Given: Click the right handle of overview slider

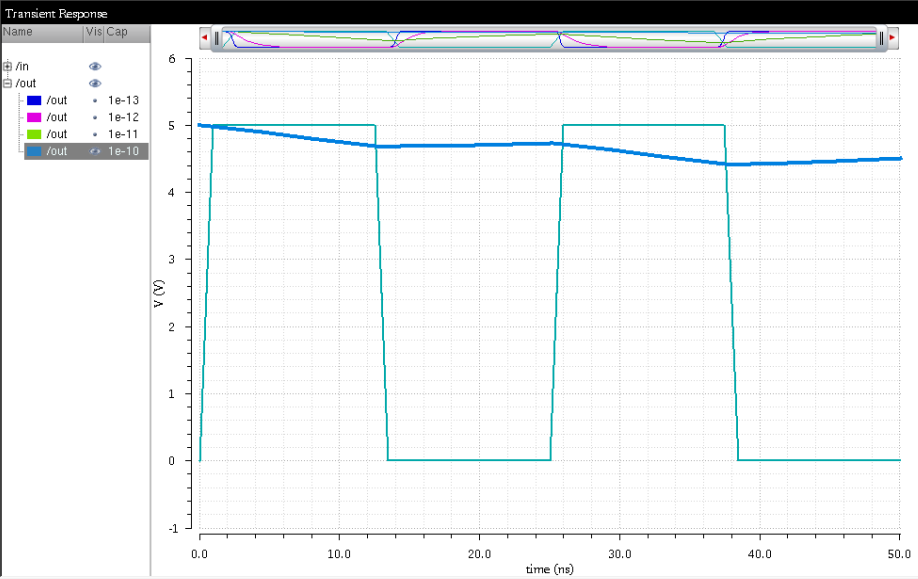Looking at the screenshot, I should click(881, 38).
